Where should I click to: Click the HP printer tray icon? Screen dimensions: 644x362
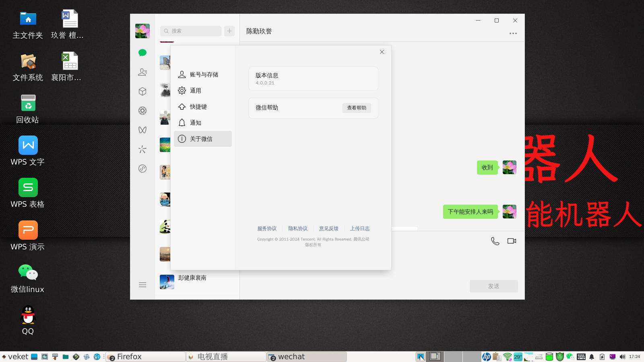[x=487, y=357]
